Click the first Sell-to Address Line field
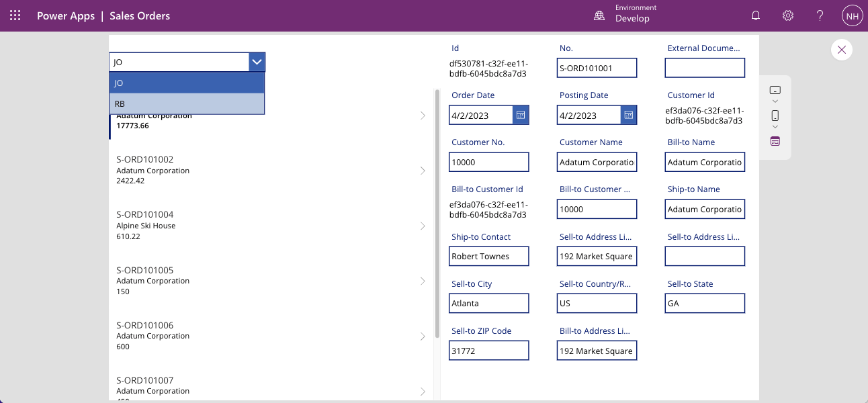This screenshot has width=868, height=403. pyautogui.click(x=597, y=256)
